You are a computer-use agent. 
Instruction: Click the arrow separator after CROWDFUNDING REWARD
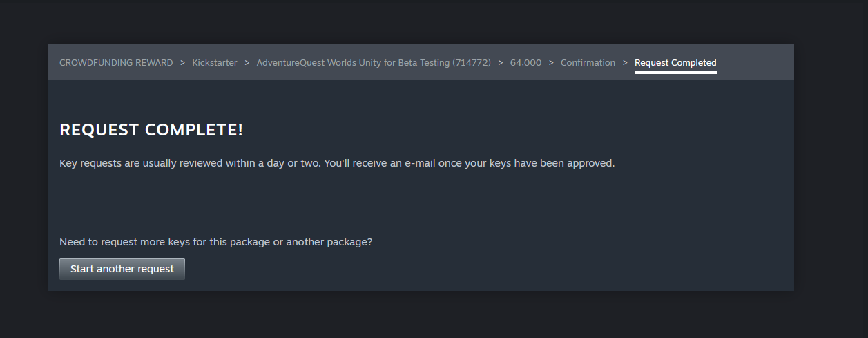pyautogui.click(x=183, y=63)
